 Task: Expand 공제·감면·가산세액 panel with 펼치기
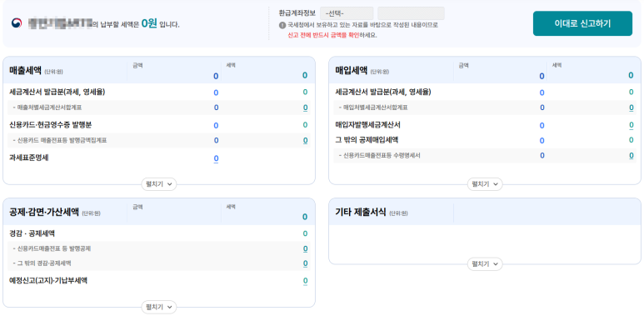click(159, 307)
